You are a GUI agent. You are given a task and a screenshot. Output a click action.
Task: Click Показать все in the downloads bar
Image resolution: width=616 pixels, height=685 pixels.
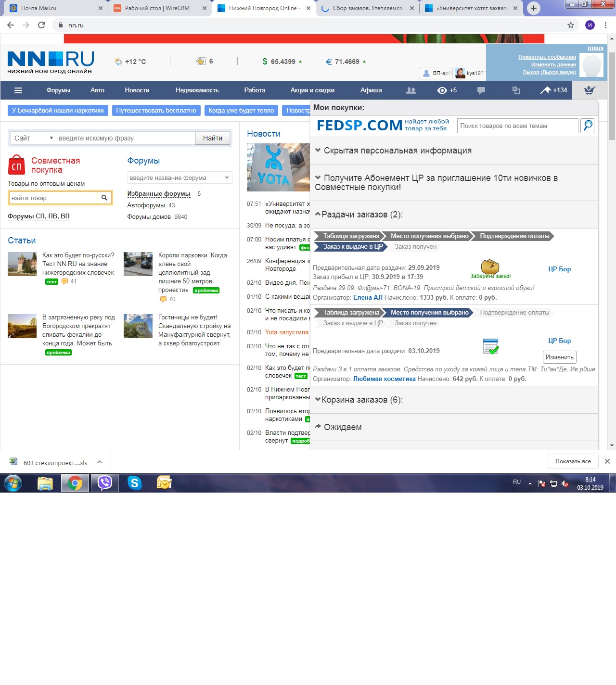tap(573, 461)
